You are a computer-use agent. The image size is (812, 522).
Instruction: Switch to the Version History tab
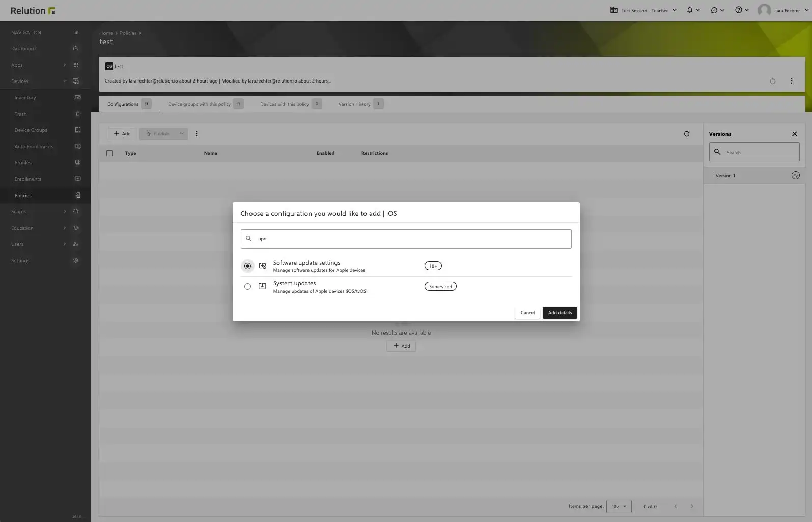[x=354, y=104]
